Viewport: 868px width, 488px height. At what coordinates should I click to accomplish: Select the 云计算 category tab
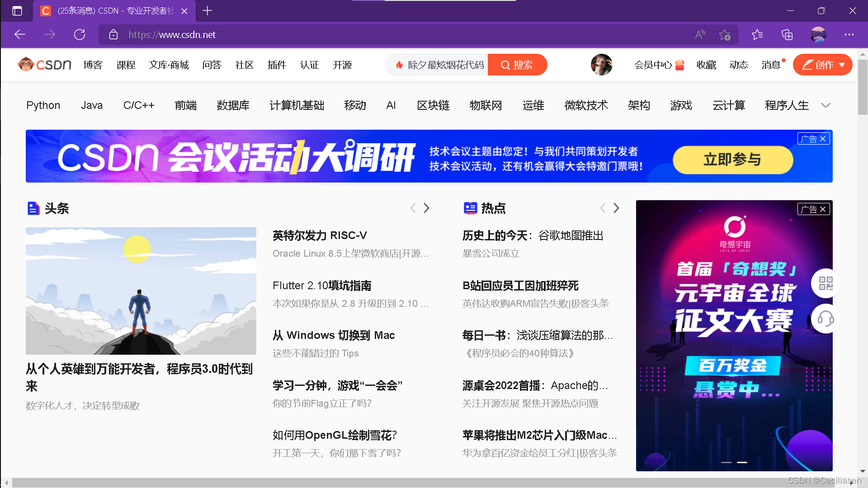[x=729, y=105]
